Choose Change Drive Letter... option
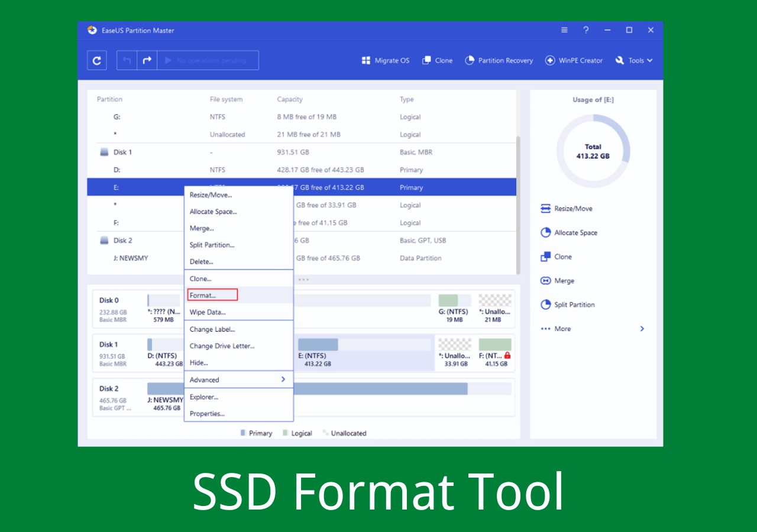757x532 pixels. coord(222,346)
